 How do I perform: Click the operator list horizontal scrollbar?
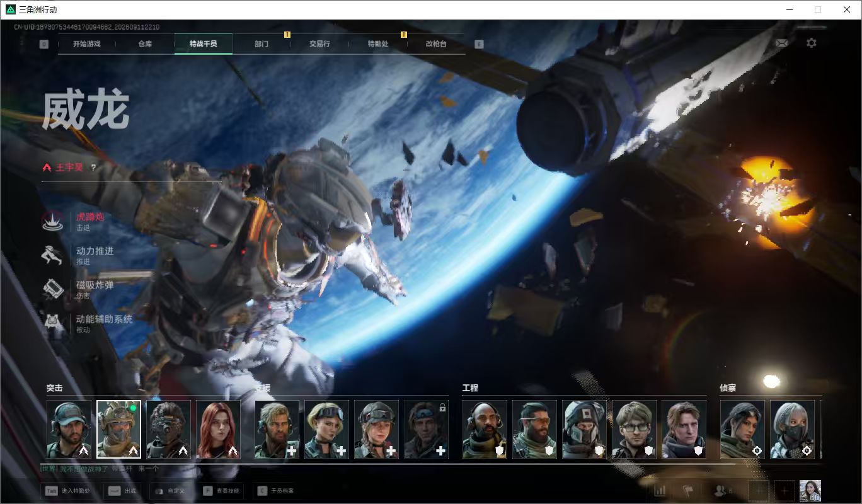click(x=388, y=464)
